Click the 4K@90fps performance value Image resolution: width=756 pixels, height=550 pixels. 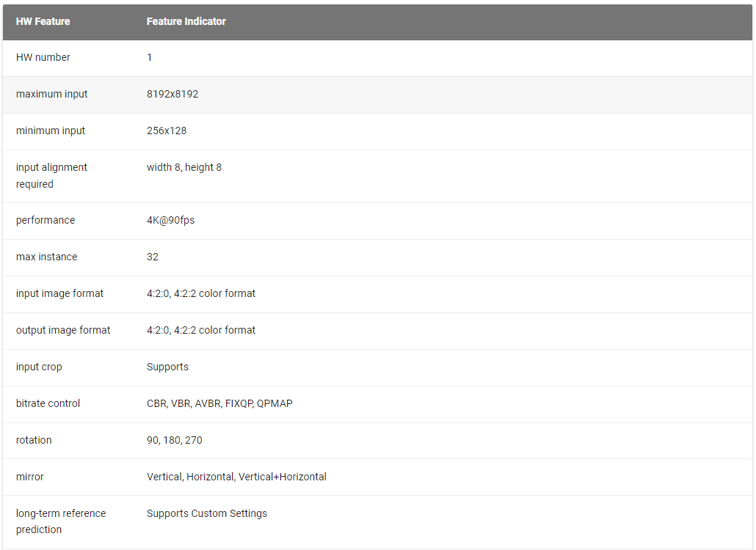pyautogui.click(x=171, y=220)
